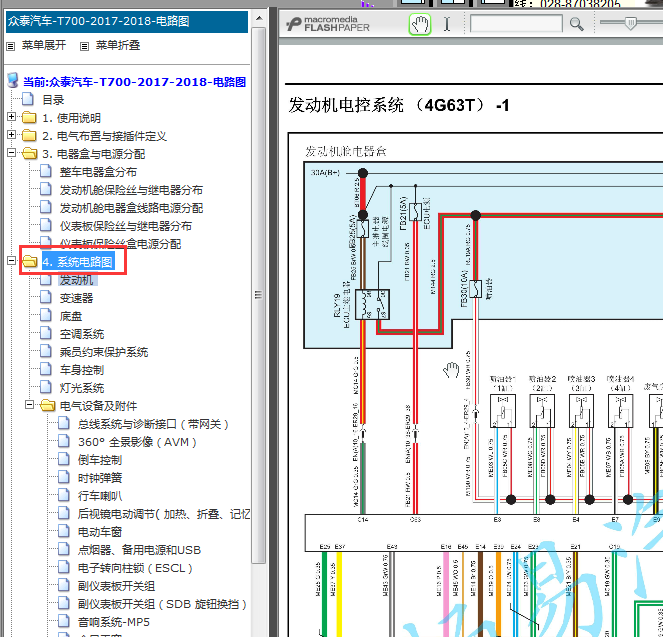Collapse the 电气设备及附件 subfolder
This screenshot has width=663, height=637.
(29, 405)
